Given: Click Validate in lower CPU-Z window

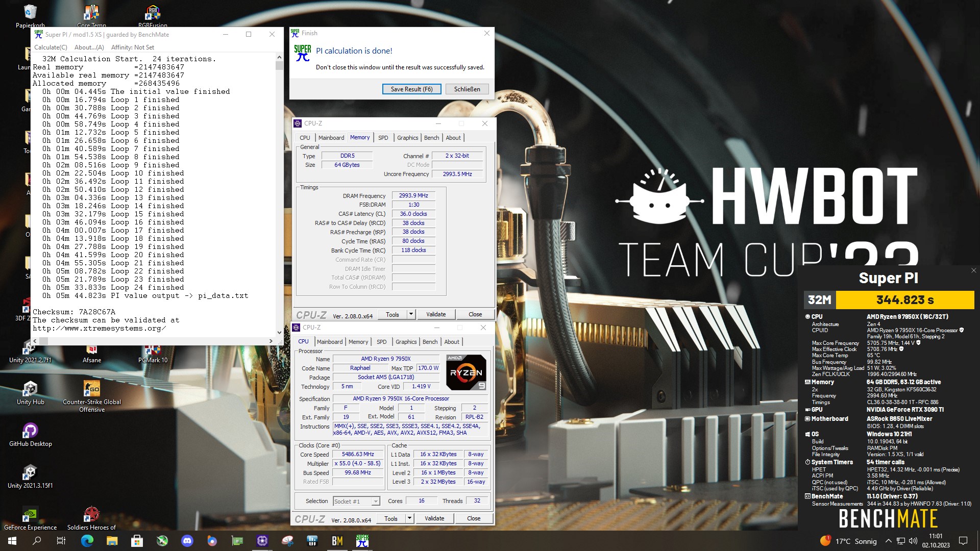Looking at the screenshot, I should click(434, 518).
